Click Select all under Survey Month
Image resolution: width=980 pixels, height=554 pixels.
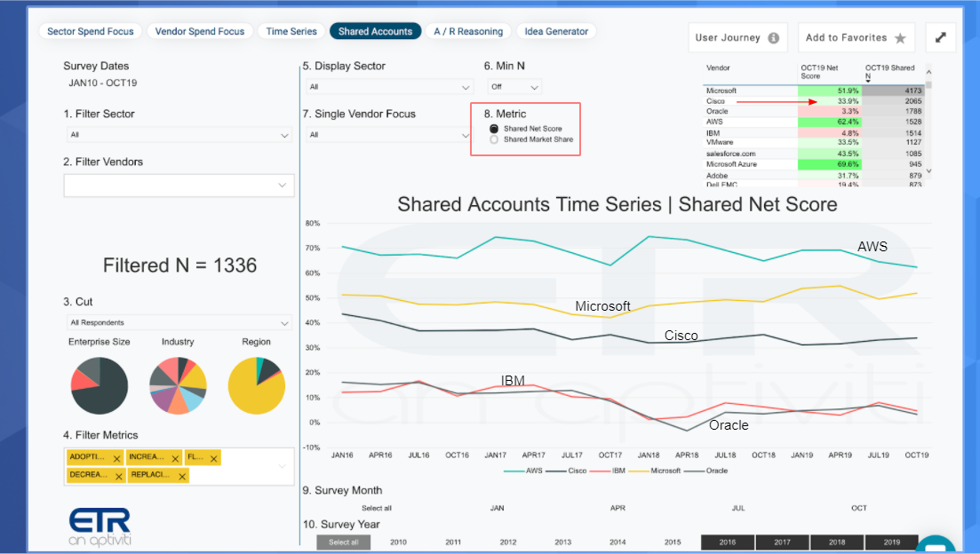pyautogui.click(x=376, y=509)
